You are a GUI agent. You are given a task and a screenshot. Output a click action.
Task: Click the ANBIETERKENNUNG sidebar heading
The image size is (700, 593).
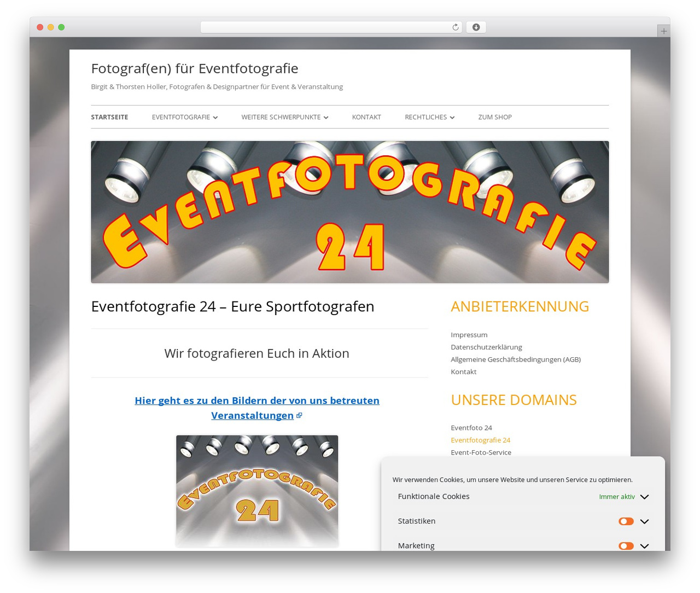[x=520, y=306]
